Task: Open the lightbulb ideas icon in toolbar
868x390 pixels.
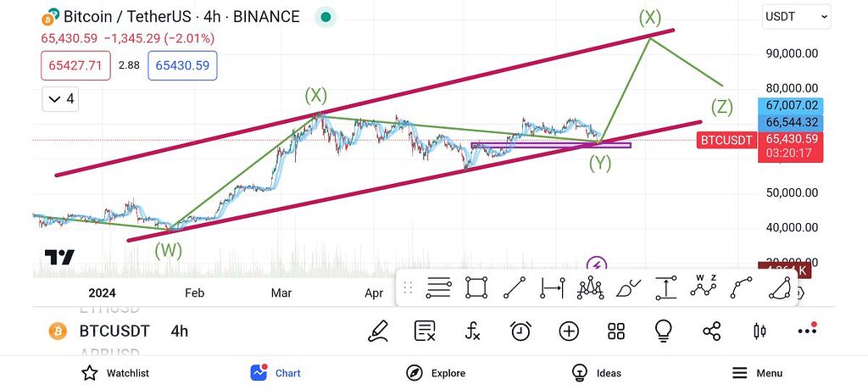Action: (x=663, y=331)
